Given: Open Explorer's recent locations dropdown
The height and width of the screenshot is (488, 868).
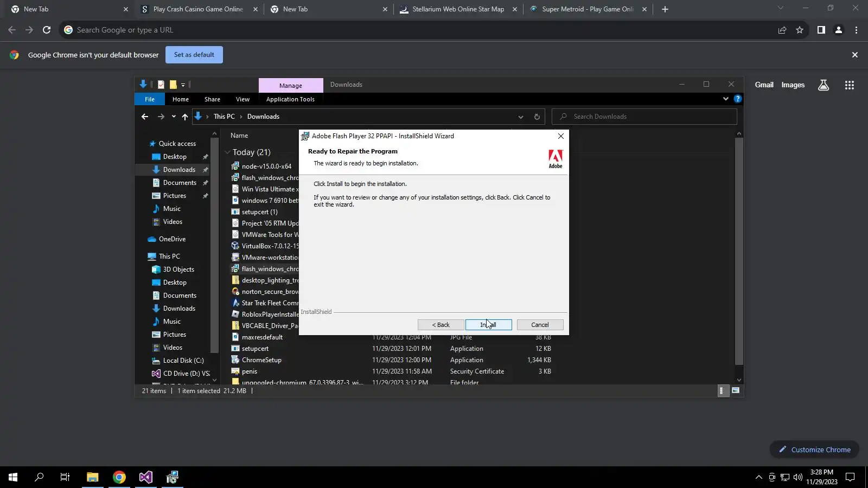Looking at the screenshot, I should (174, 117).
